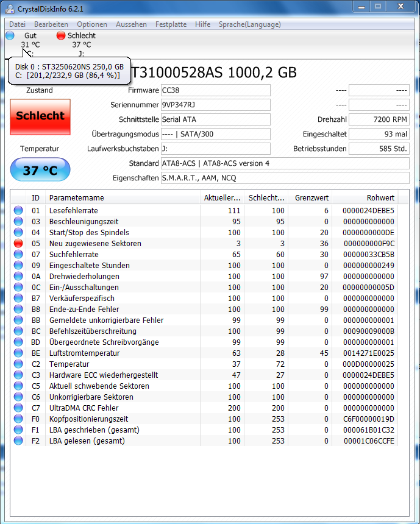420x524 pixels.
Task: Open the Aussehen menu
Action: pyautogui.click(x=131, y=24)
